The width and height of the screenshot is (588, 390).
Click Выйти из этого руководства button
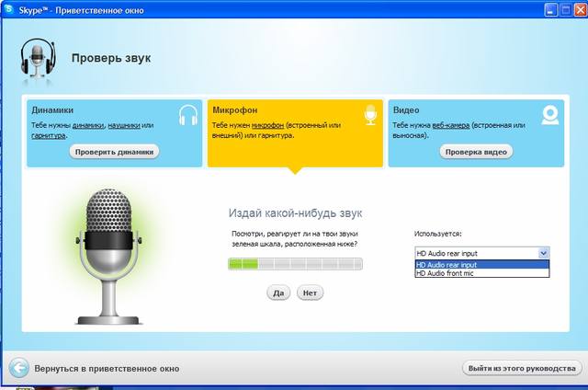tap(522, 368)
